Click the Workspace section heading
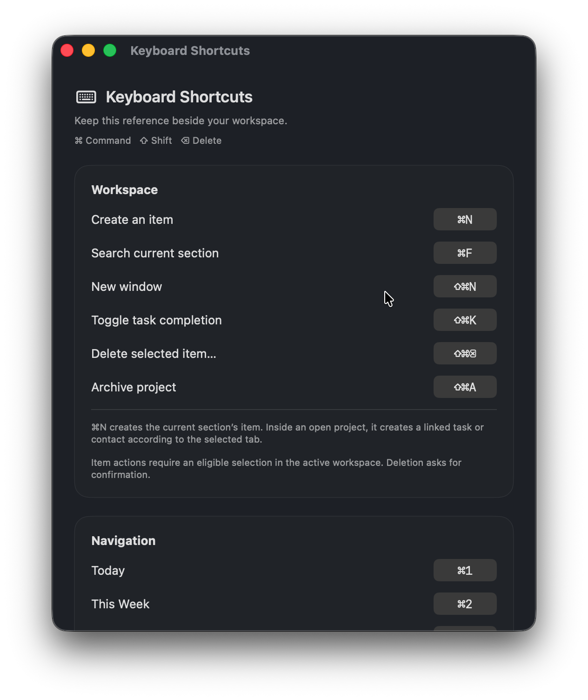The image size is (588, 700). click(x=125, y=190)
